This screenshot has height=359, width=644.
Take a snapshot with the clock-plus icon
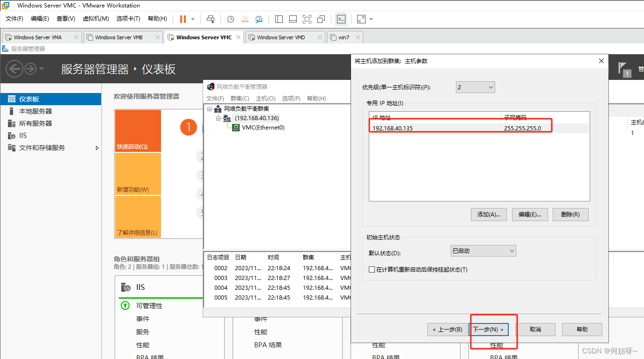click(x=230, y=19)
